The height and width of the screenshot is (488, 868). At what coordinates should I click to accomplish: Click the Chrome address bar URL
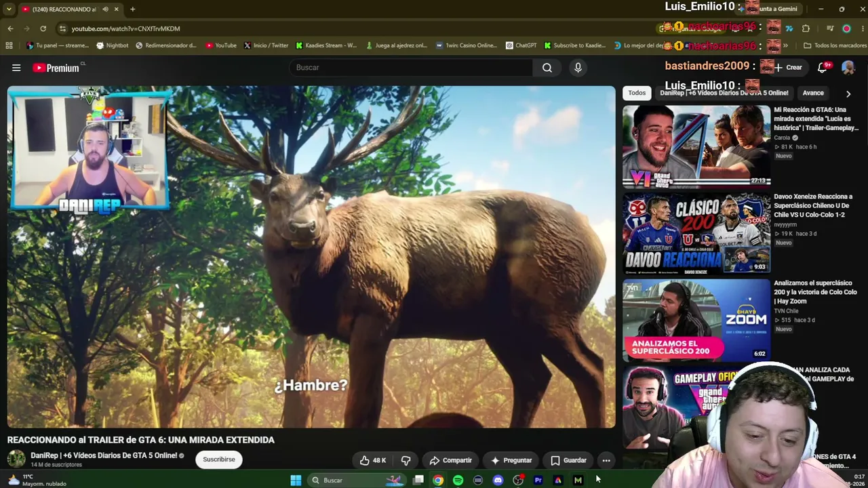point(126,28)
